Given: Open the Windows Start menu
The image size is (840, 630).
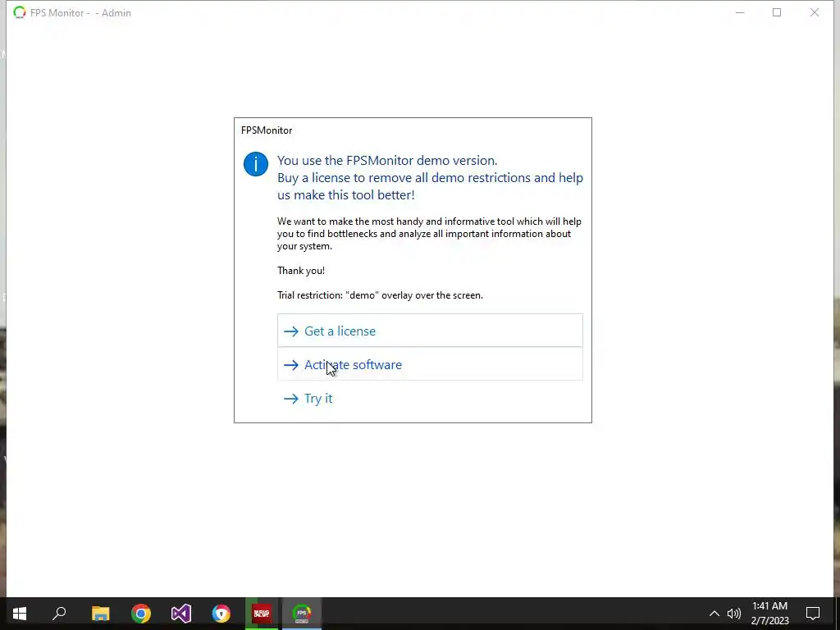Looking at the screenshot, I should 20,614.
